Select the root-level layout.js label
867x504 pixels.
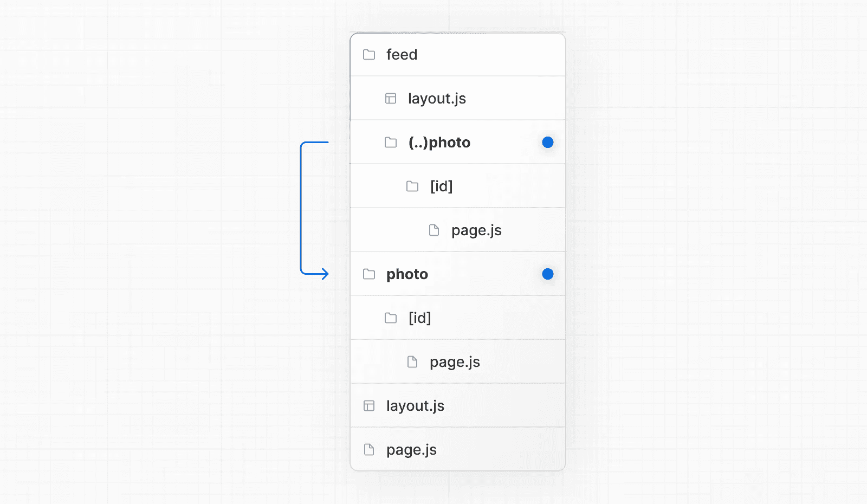(x=415, y=406)
